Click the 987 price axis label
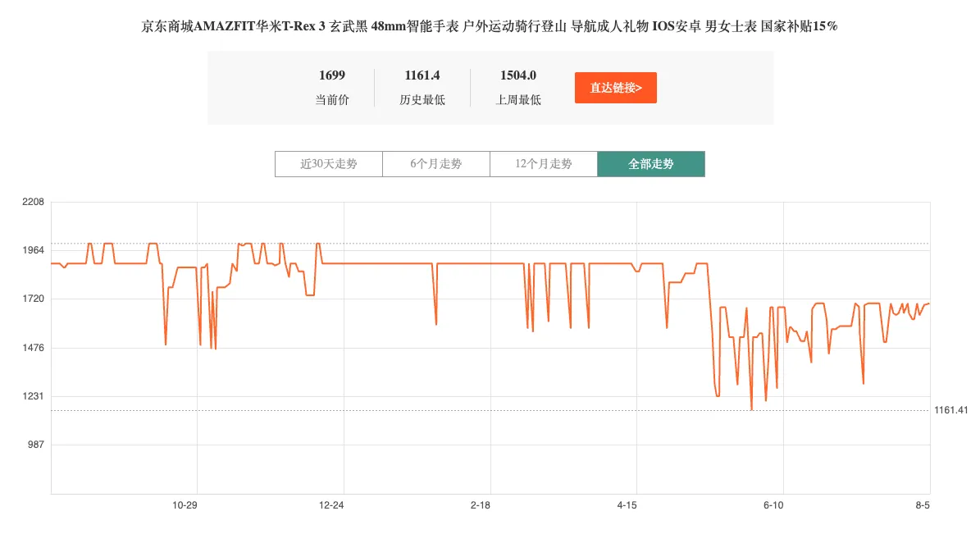The image size is (980, 534). [36, 445]
